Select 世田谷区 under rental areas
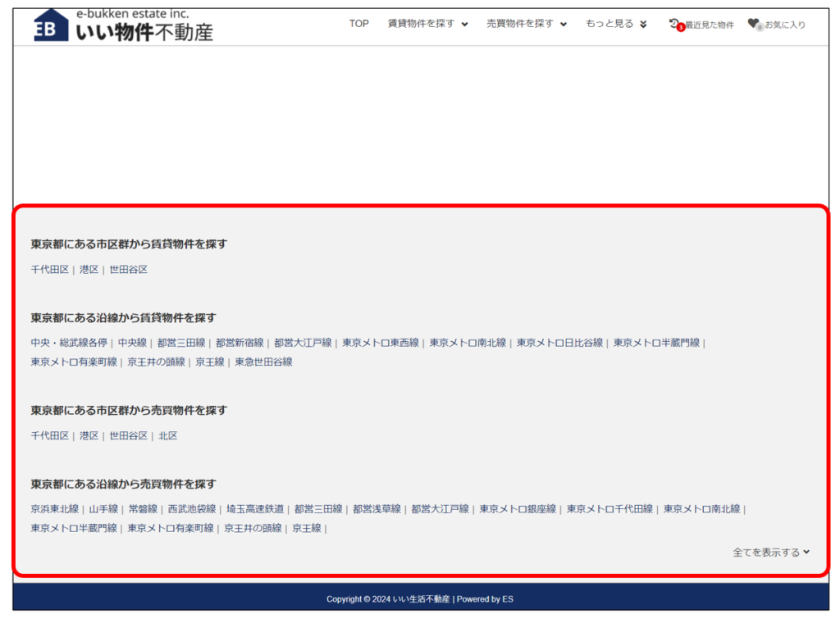 coord(128,270)
